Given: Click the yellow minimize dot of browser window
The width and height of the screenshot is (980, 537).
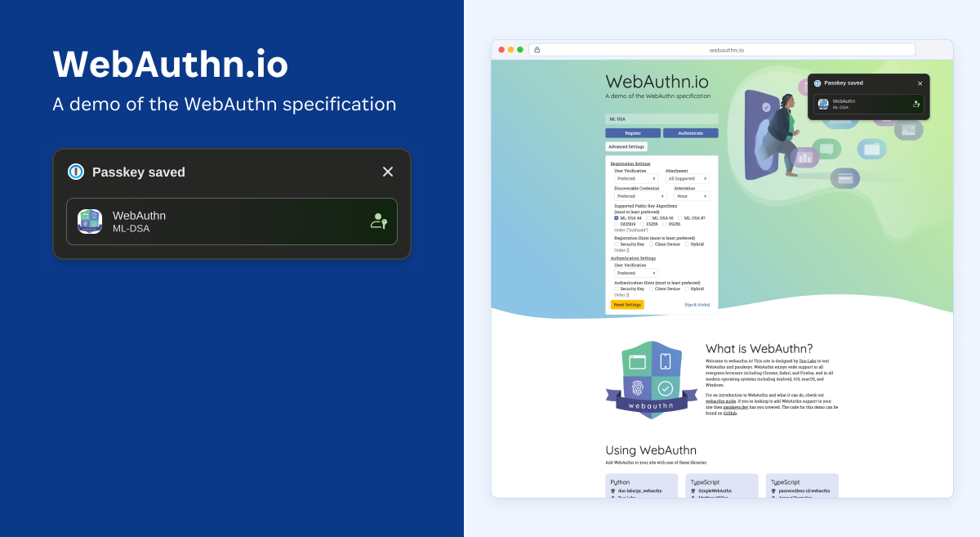Looking at the screenshot, I should click(511, 50).
